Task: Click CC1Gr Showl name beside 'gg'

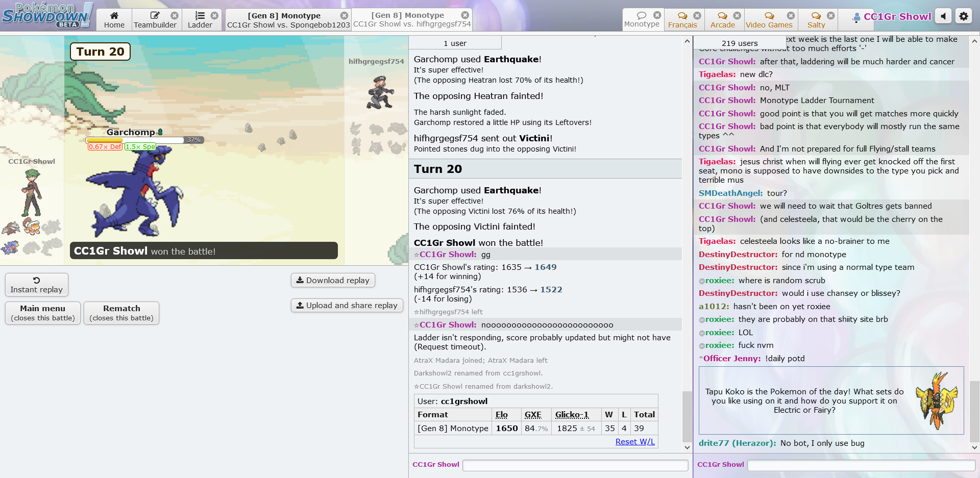Action: [448, 255]
